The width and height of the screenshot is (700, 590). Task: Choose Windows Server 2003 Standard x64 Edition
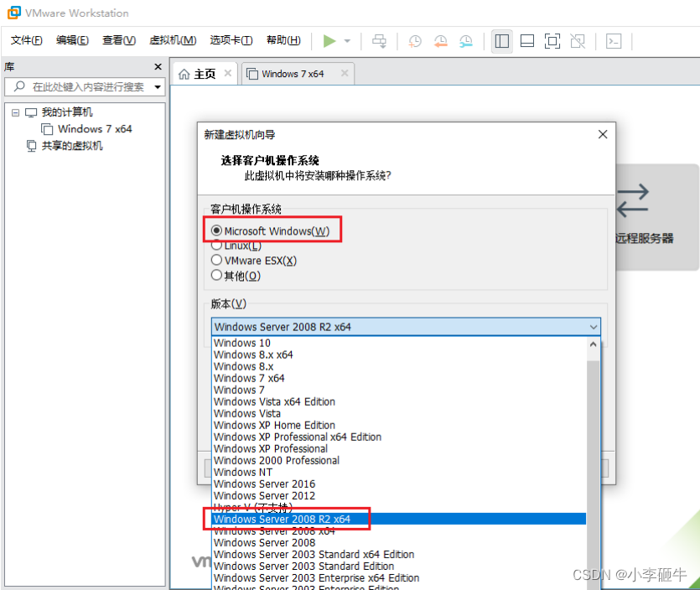(x=399, y=554)
